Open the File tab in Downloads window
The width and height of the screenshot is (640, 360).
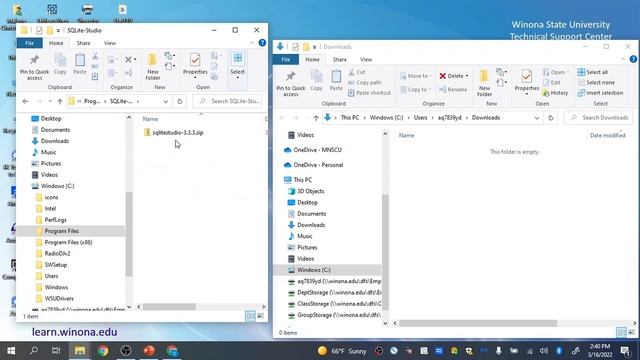click(286, 60)
